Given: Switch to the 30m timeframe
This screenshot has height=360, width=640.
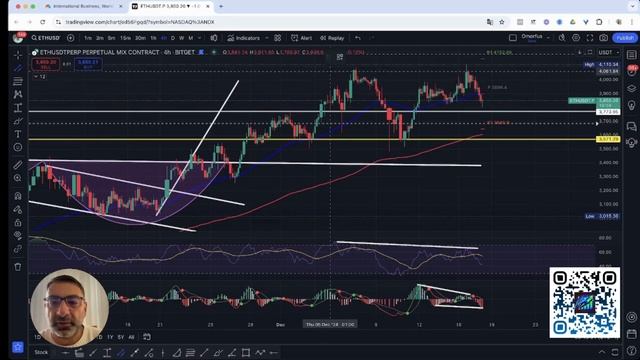Looking at the screenshot, I should pos(140,38).
